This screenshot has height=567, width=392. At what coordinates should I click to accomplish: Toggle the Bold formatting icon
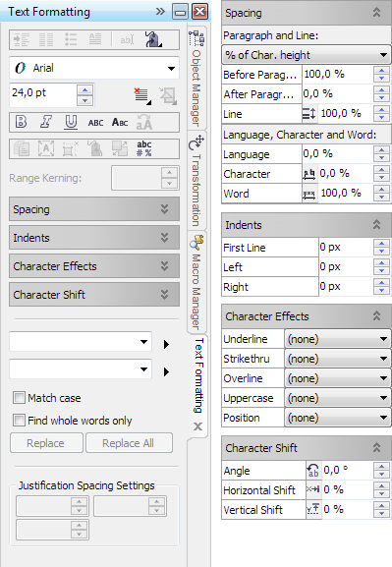21,122
